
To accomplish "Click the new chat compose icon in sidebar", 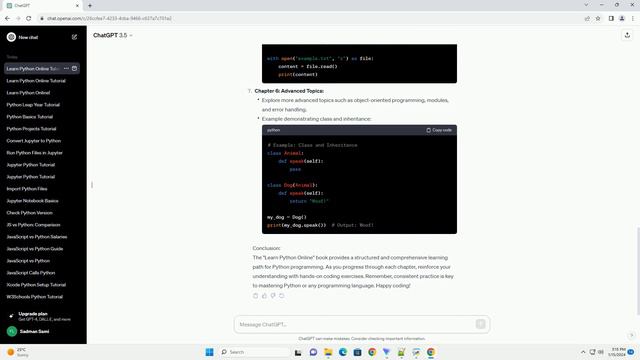I will [x=74, y=37].
